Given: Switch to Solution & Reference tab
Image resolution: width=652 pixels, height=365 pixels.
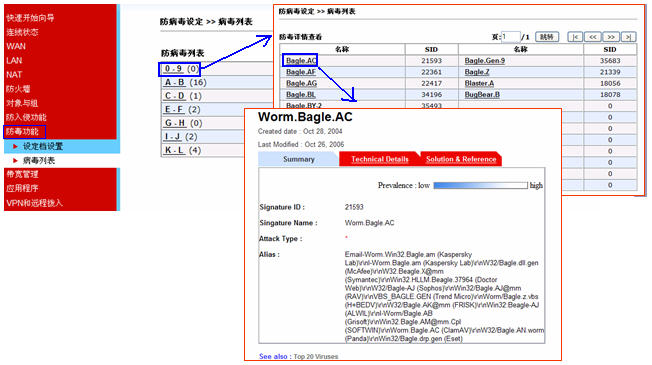Looking at the screenshot, I should tap(461, 159).
